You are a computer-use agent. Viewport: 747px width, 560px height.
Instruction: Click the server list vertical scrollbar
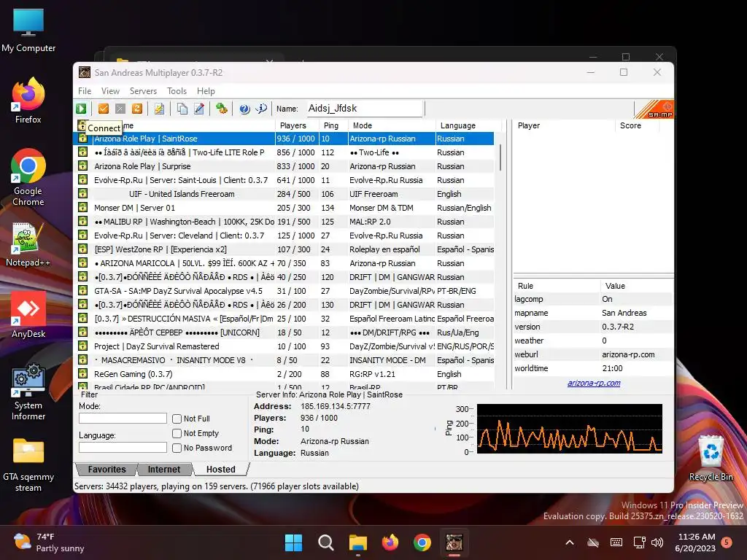pyautogui.click(x=500, y=157)
